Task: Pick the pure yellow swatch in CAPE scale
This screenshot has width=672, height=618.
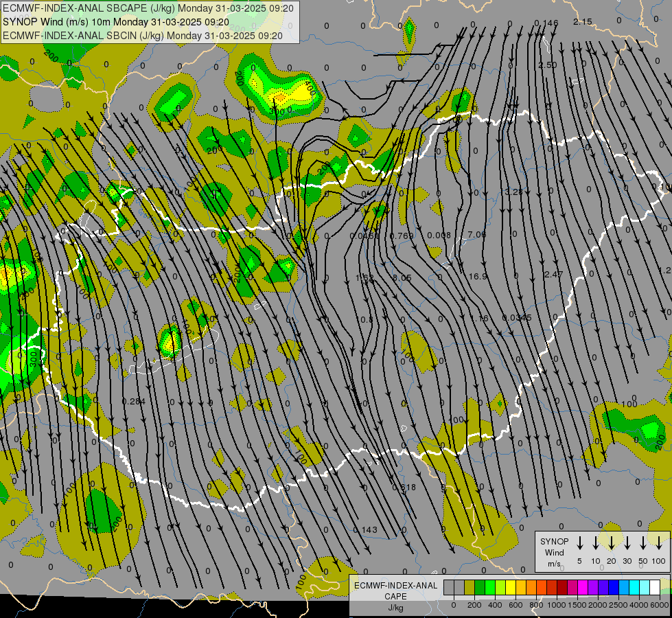Action: click(511, 588)
